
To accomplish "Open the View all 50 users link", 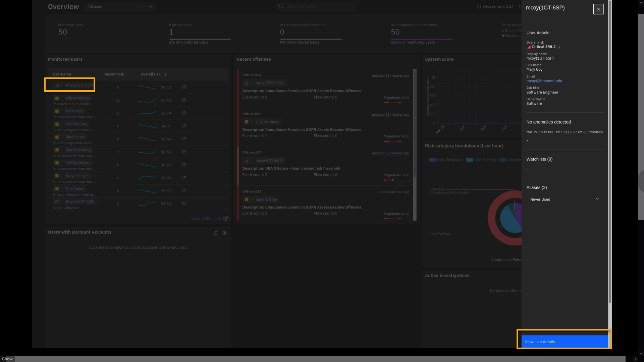I will coord(206,219).
